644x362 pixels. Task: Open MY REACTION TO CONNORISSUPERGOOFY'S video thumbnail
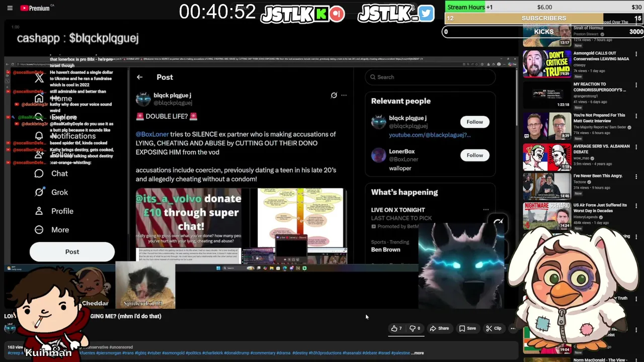(x=546, y=95)
